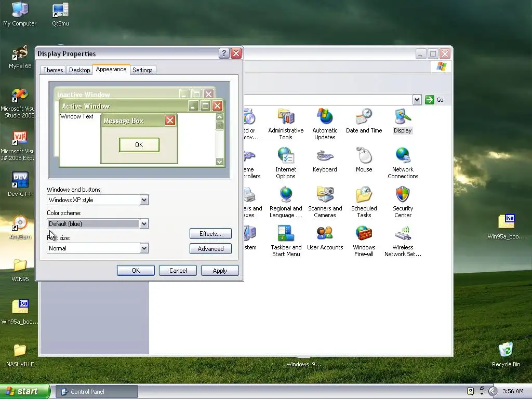Open Date and Time in Control Panel

point(364,121)
